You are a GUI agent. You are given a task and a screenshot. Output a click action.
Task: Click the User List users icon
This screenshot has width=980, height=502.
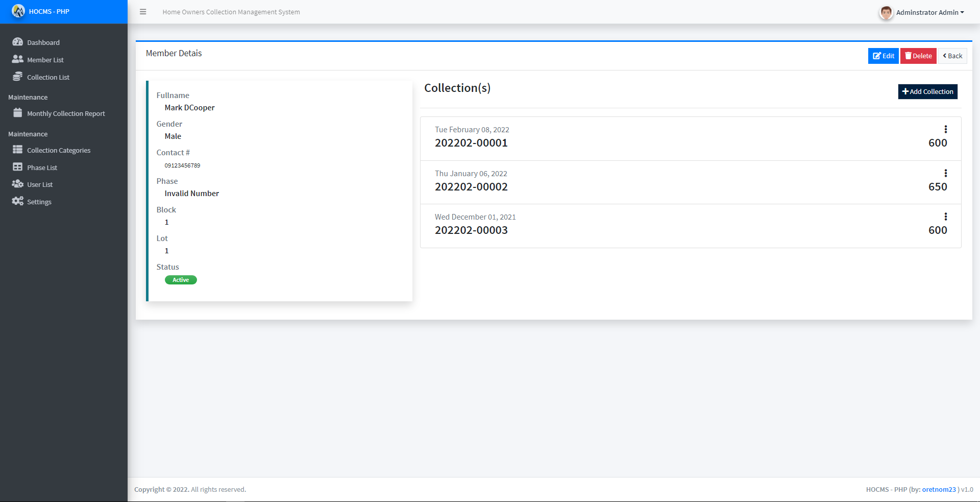point(18,184)
